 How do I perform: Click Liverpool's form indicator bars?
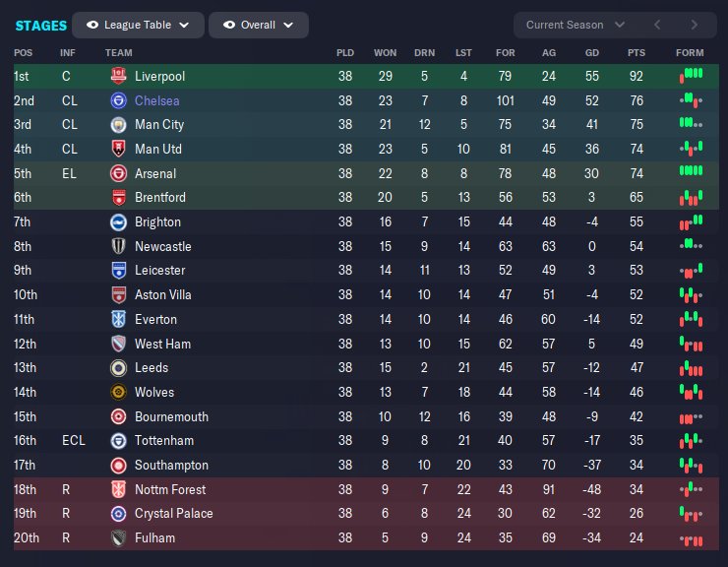point(691,76)
